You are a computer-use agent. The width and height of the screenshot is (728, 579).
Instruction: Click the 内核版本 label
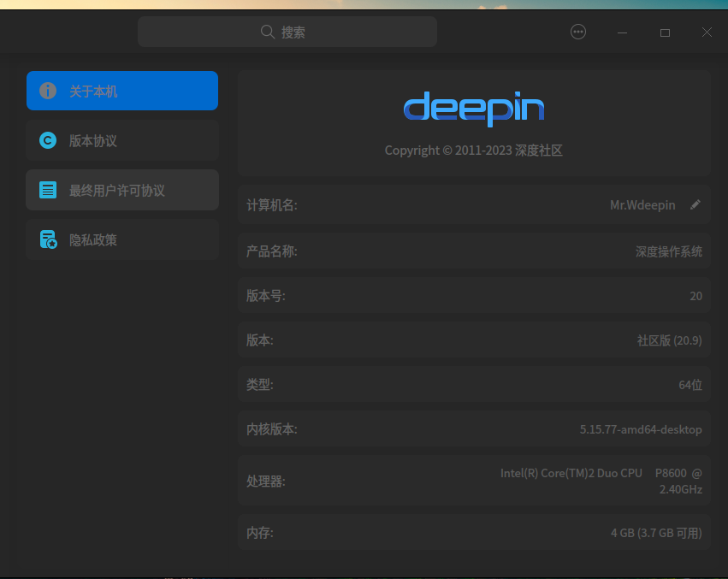[272, 429]
